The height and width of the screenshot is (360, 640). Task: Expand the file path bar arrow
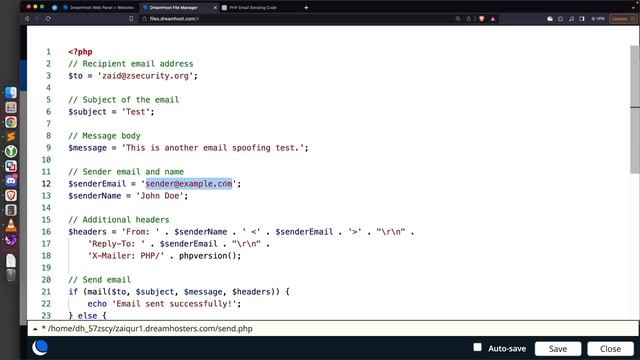coord(35,329)
